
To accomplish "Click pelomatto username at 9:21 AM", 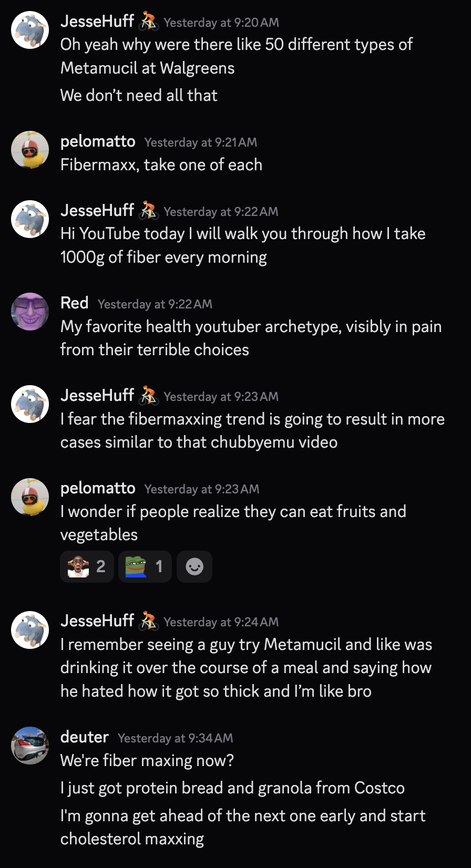I will [x=98, y=141].
